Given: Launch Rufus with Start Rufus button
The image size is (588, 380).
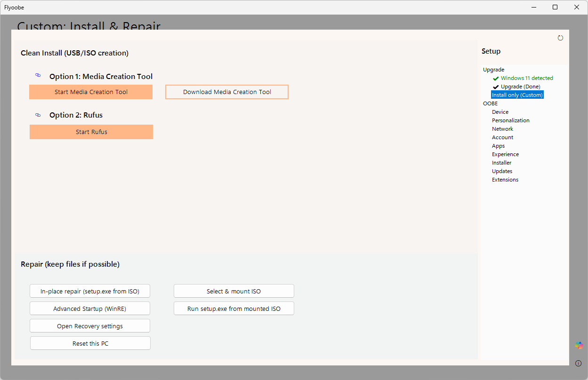Looking at the screenshot, I should (91, 132).
